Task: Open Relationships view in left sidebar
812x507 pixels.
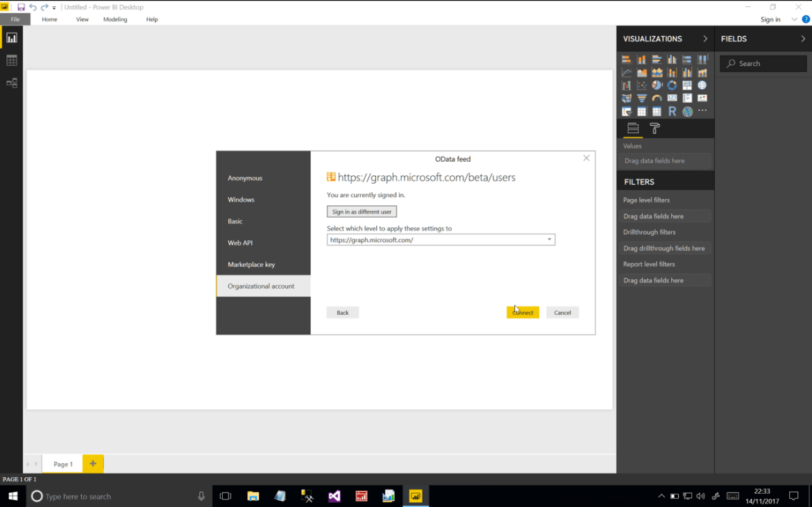Action: coord(11,83)
